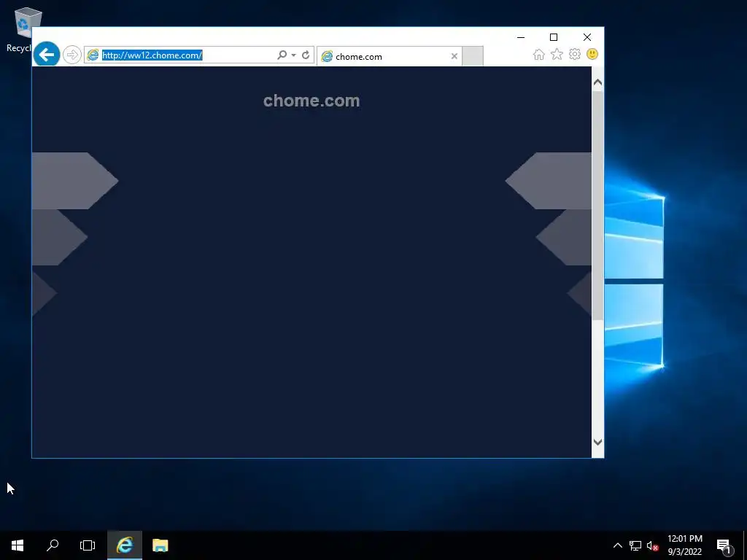This screenshot has height=560, width=747.
Task: Open taskbar search magnifier
Action: 53,545
